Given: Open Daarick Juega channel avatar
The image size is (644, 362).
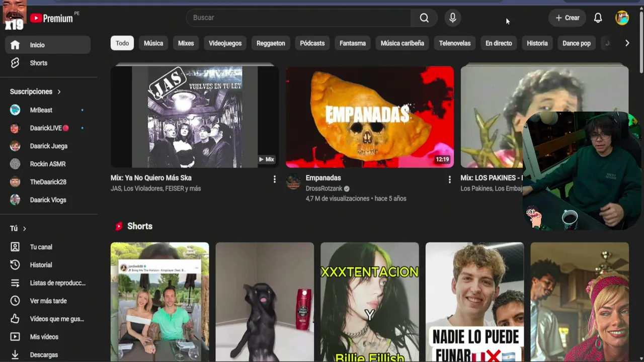Looking at the screenshot, I should pyautogui.click(x=15, y=146).
